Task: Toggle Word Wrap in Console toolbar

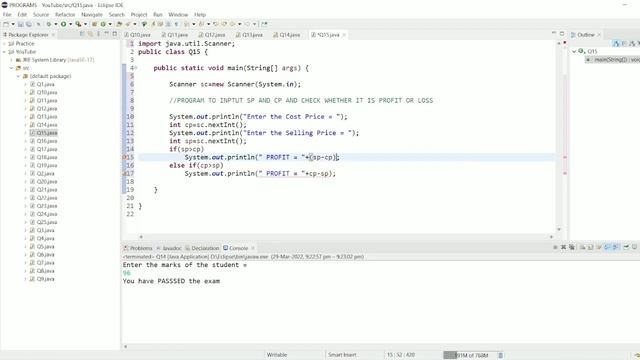Action: point(599,247)
